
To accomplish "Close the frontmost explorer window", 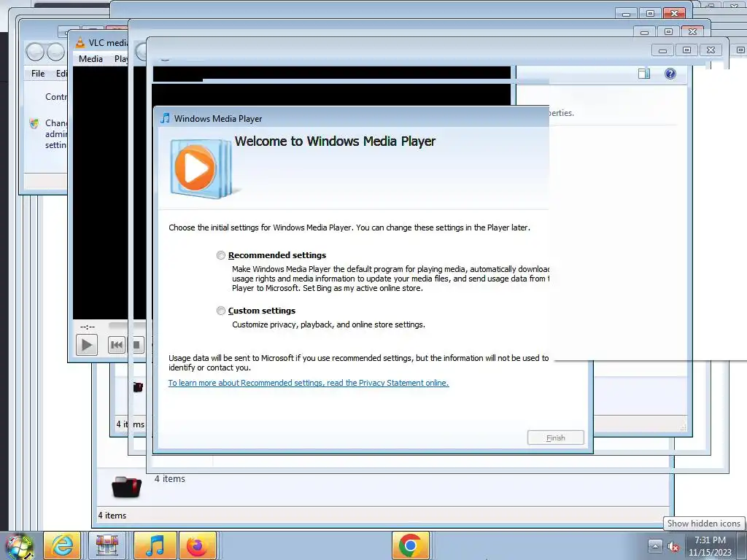I will [x=711, y=50].
